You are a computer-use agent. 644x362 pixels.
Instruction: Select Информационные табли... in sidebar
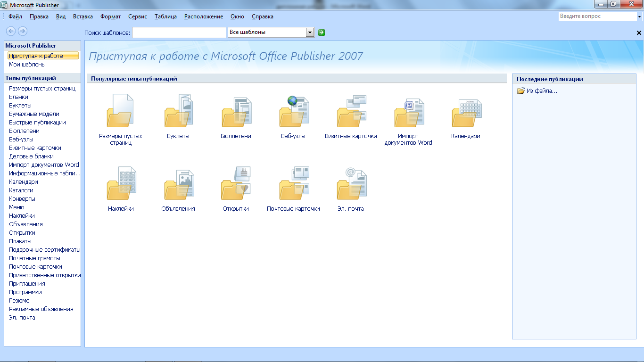point(45,173)
